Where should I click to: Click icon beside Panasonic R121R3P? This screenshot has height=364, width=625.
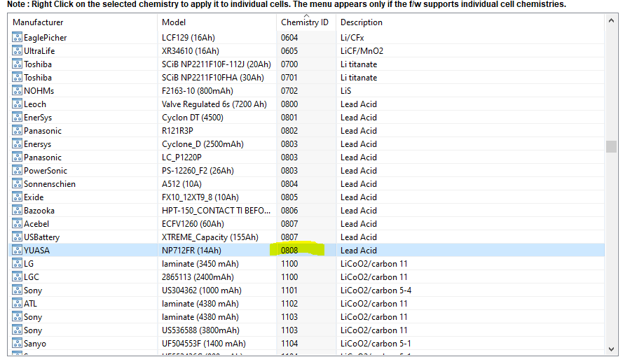[17, 131]
